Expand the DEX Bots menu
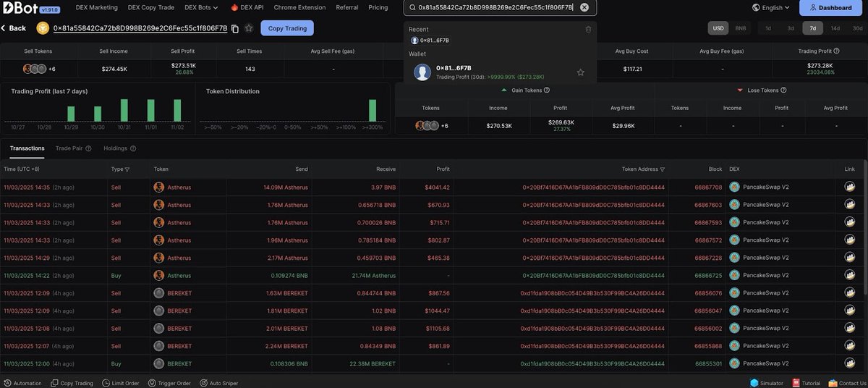This screenshot has height=388, width=868. click(201, 7)
